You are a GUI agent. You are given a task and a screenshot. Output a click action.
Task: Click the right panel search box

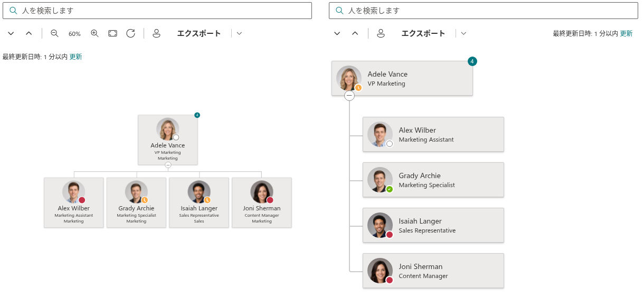pyautogui.click(x=484, y=11)
